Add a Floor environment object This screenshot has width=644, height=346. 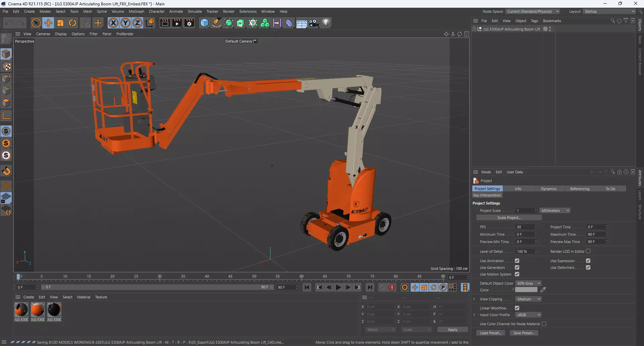click(302, 23)
